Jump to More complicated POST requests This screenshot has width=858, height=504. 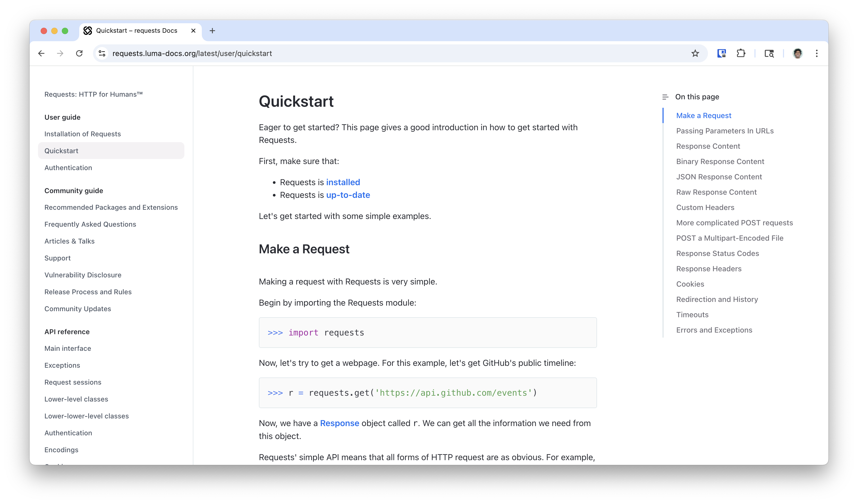point(734,223)
